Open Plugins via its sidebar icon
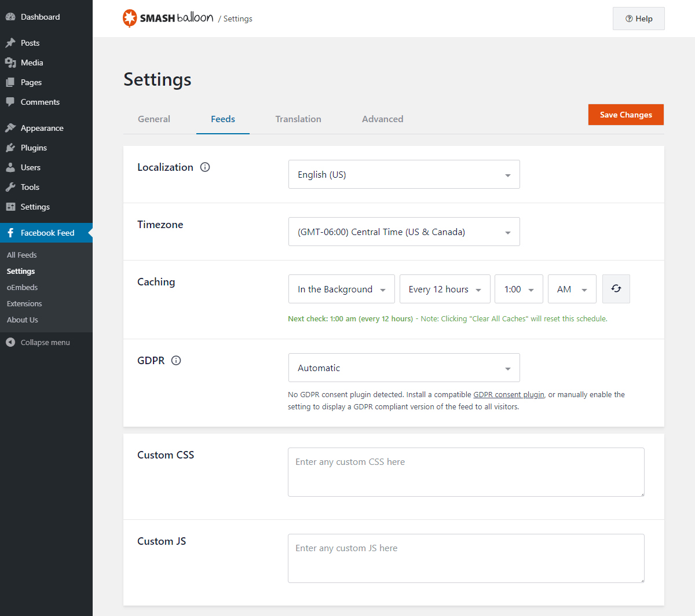The width and height of the screenshot is (695, 616). pyautogui.click(x=10, y=148)
